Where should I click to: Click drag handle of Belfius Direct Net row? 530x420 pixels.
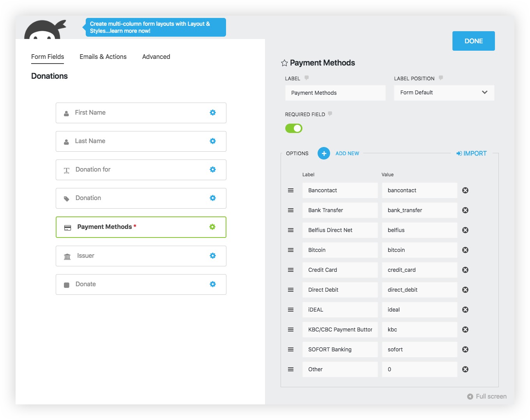[291, 230]
